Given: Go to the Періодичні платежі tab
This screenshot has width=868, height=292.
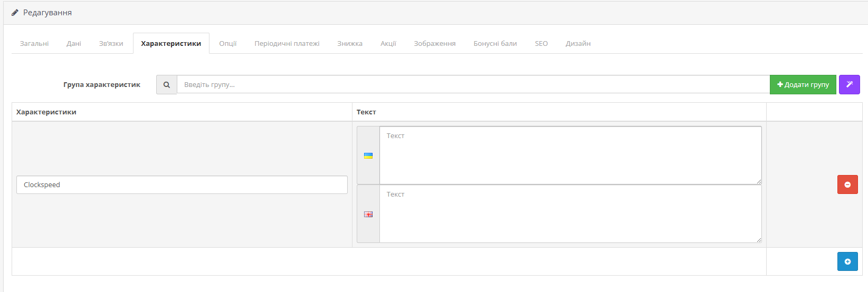Looking at the screenshot, I should [x=287, y=43].
